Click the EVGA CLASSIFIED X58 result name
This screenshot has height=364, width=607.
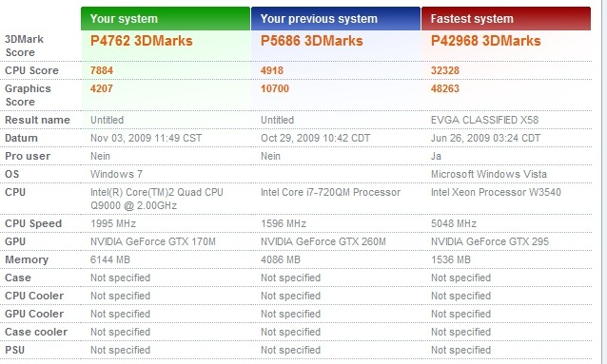pyautogui.click(x=484, y=120)
